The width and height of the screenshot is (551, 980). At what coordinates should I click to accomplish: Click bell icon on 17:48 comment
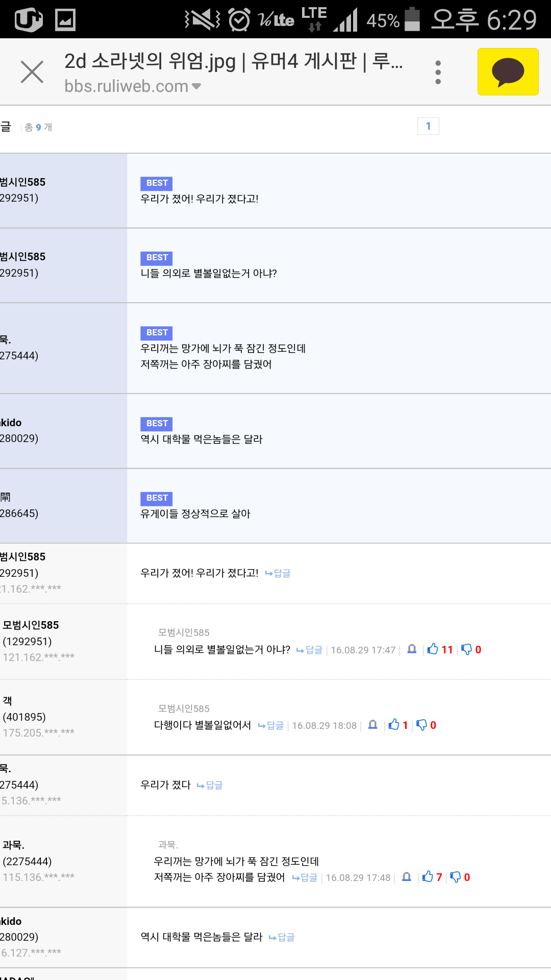click(x=406, y=877)
